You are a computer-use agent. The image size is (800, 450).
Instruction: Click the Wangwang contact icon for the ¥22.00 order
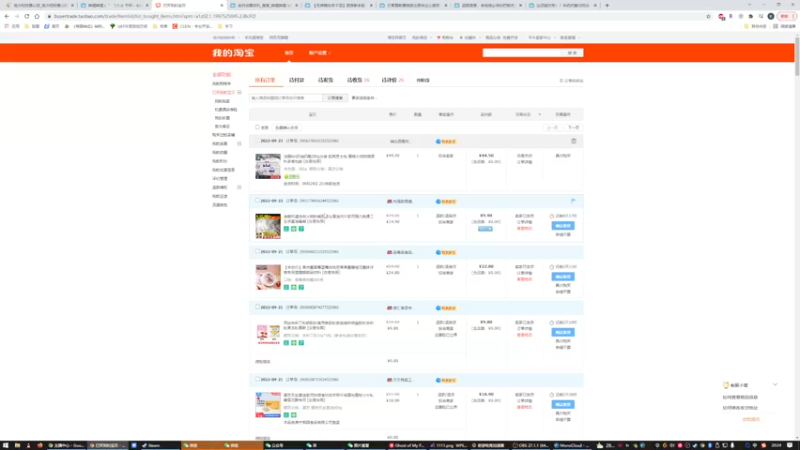pyautogui.click(x=438, y=252)
